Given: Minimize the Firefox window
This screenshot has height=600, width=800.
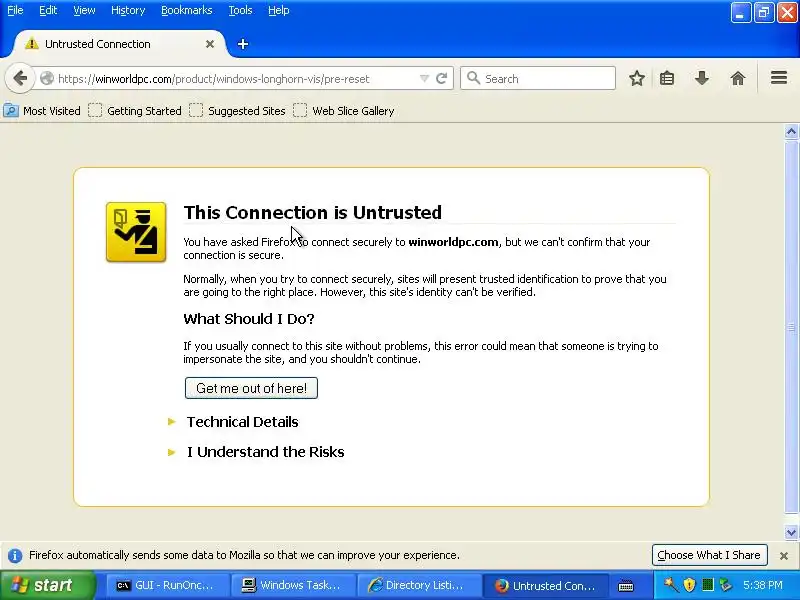Looking at the screenshot, I should pos(740,13).
